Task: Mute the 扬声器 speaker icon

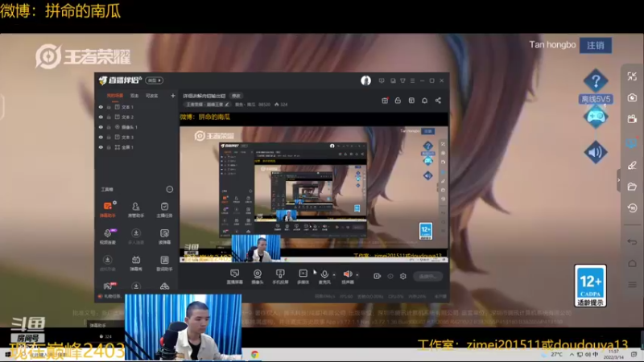Action: pos(348,274)
